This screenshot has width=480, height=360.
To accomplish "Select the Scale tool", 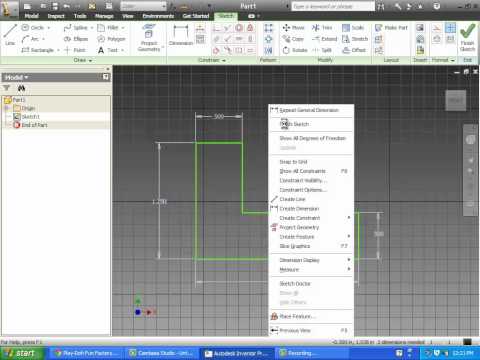I will pyautogui.click(x=353, y=28).
